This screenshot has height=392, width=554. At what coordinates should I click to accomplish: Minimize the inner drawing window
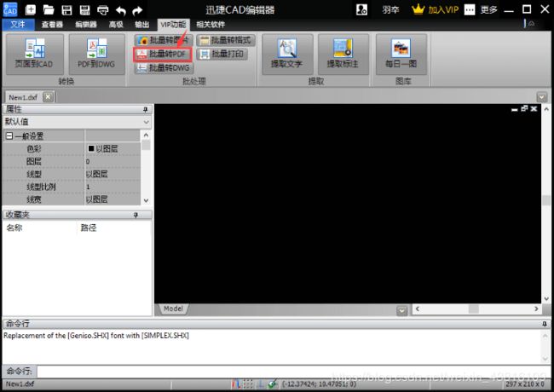[x=515, y=109]
